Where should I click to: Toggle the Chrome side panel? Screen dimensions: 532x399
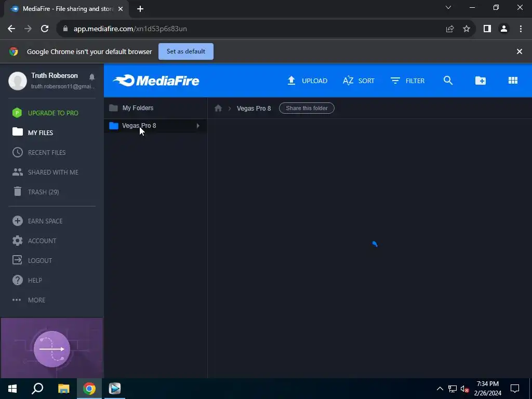click(x=487, y=29)
